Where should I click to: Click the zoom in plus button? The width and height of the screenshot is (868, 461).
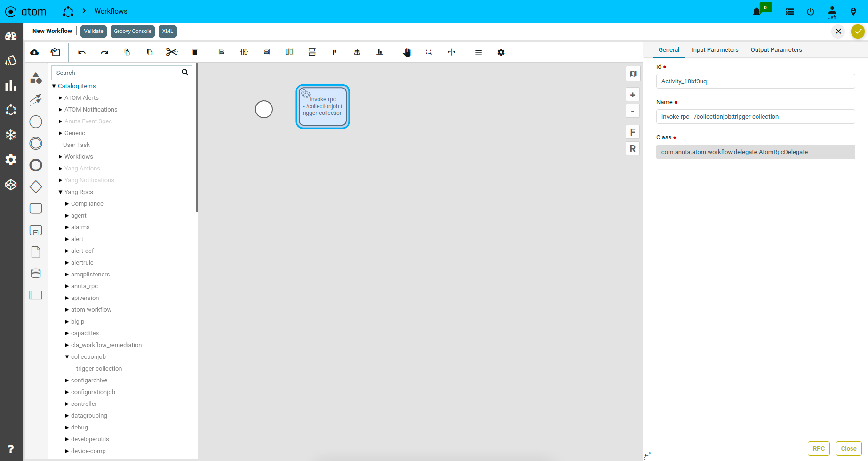pos(633,95)
